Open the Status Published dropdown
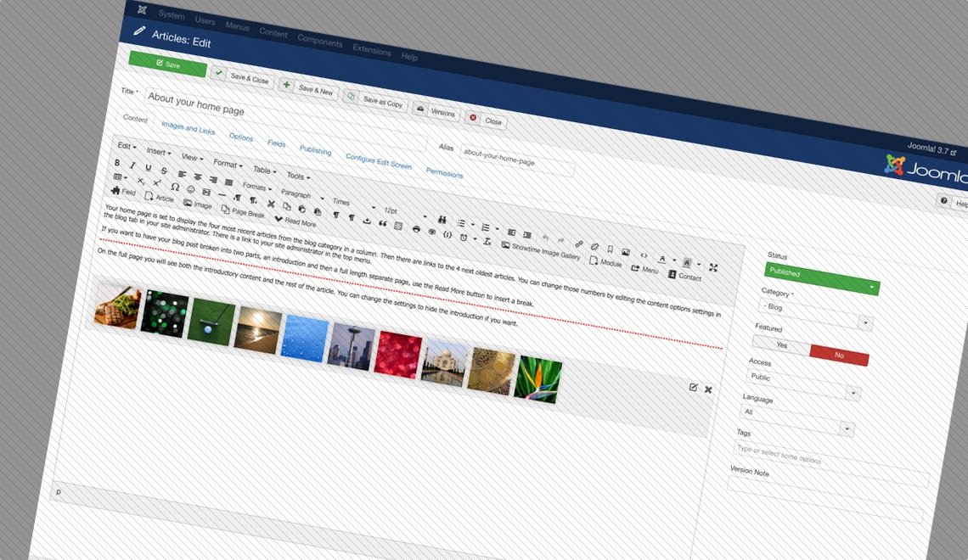This screenshot has width=968, height=560. point(822,279)
